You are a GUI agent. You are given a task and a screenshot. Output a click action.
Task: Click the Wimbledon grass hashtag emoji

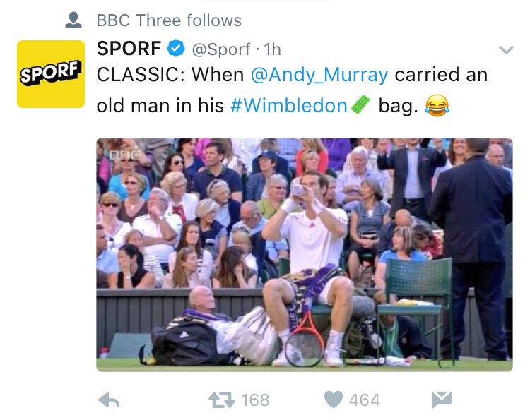point(360,104)
